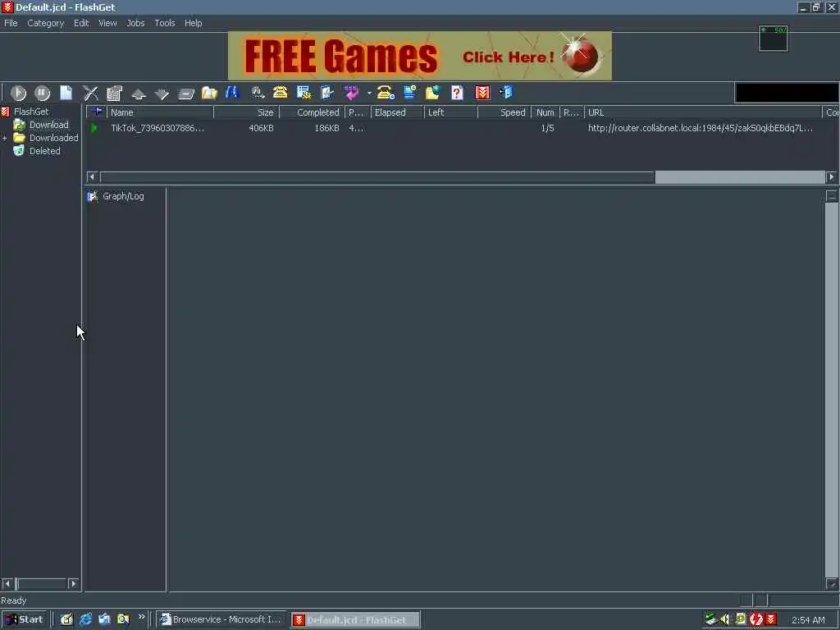The height and width of the screenshot is (630, 840).
Task: Move job up with the up arrow icon
Action: [139, 94]
